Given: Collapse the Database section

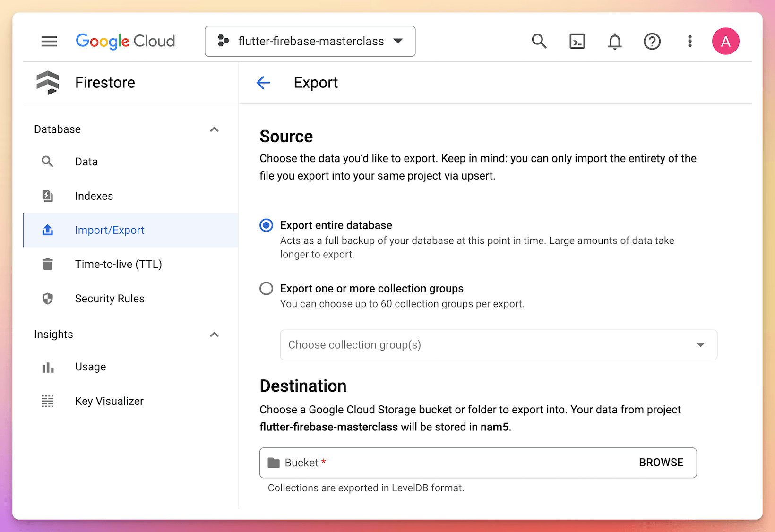Looking at the screenshot, I should (215, 129).
